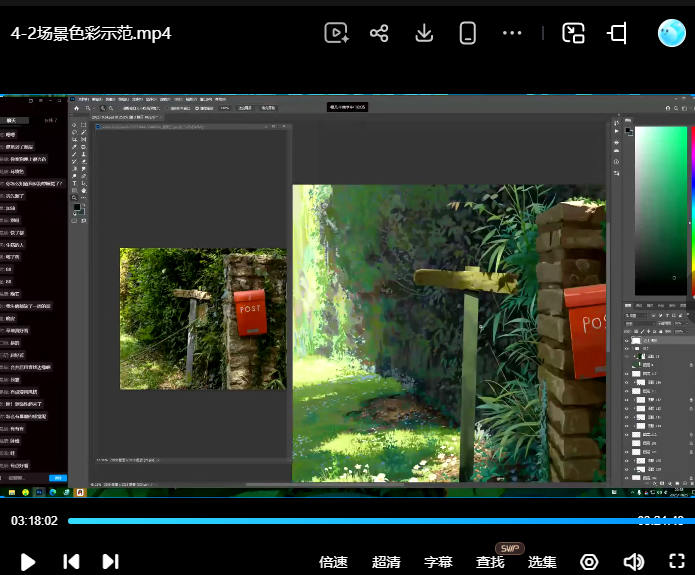Go back to the previous video
The image size is (695, 575).
click(x=71, y=562)
